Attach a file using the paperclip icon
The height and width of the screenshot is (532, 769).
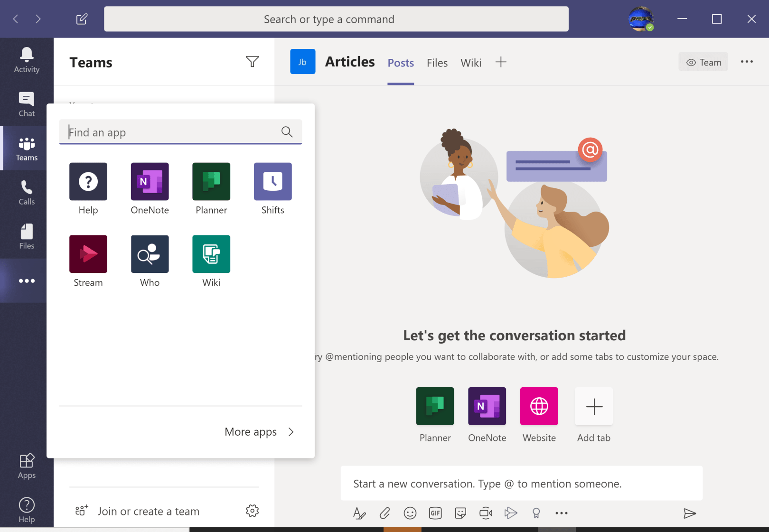pos(384,513)
